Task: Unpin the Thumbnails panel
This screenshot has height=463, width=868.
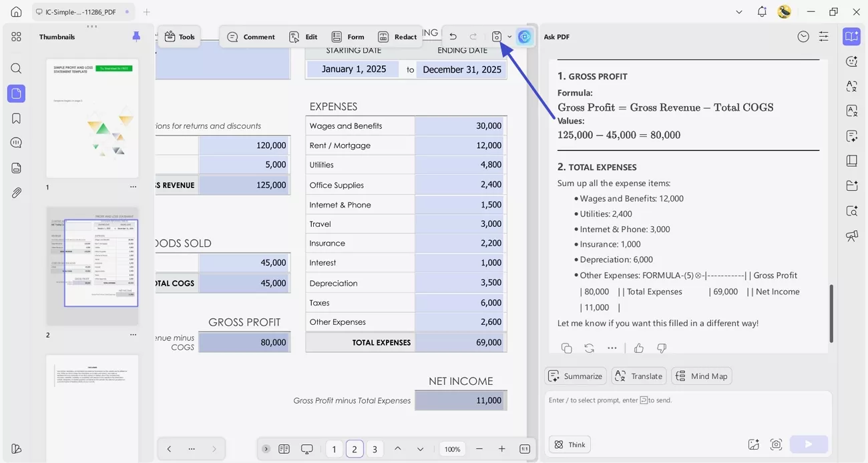Action: 136,37
